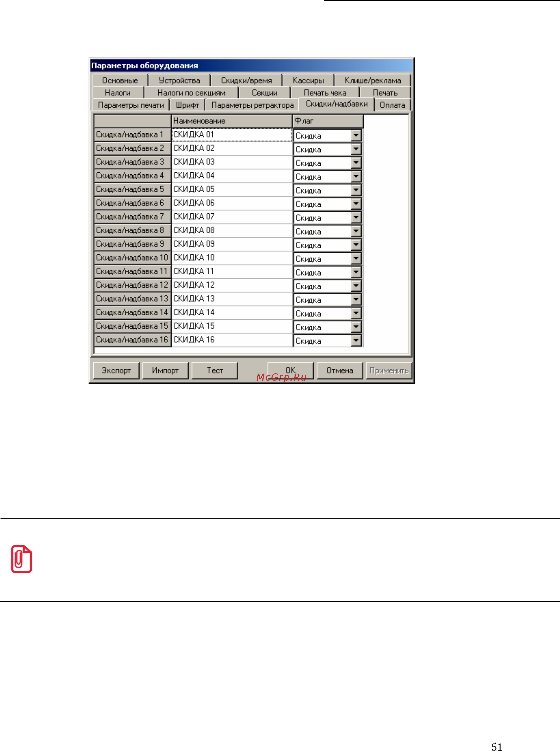Screen dimensions: 560x754
Task: Click name cell СКИДКА 16
Action: click(232, 340)
